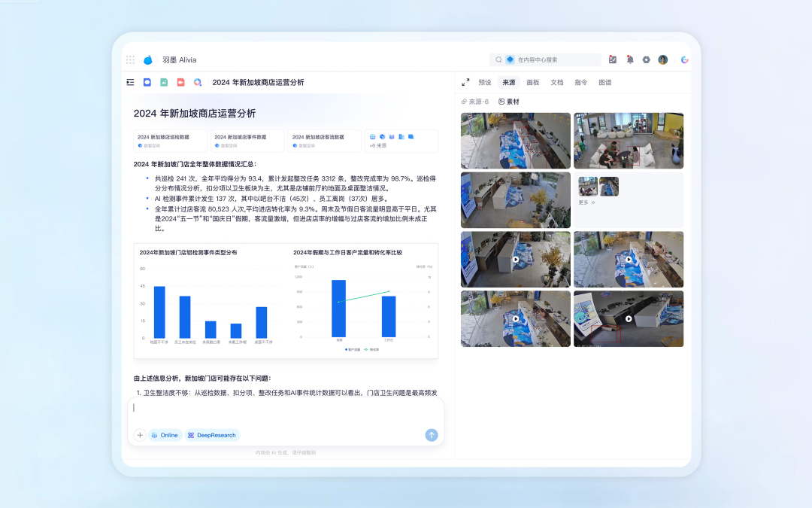
Task: Switch to the 图谱 tab
Action: click(x=604, y=83)
